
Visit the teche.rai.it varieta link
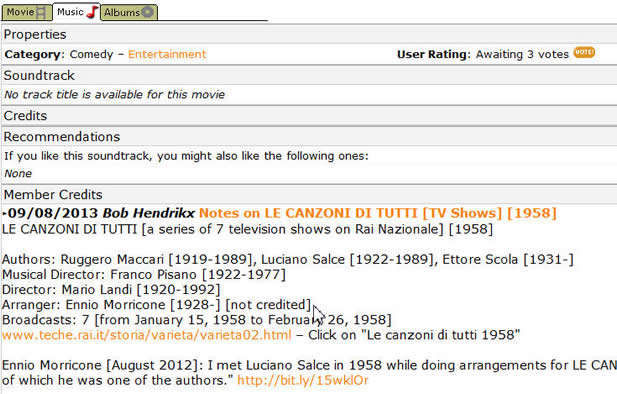point(146,335)
